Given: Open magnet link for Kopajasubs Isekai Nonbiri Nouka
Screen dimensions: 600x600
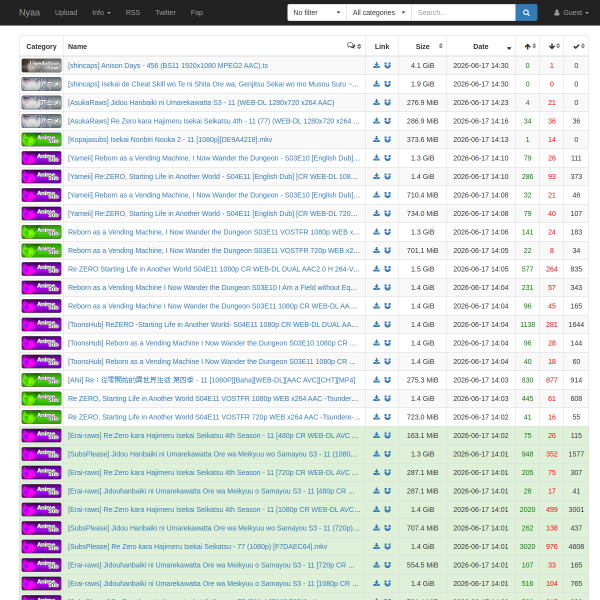Looking at the screenshot, I should click(x=388, y=139).
